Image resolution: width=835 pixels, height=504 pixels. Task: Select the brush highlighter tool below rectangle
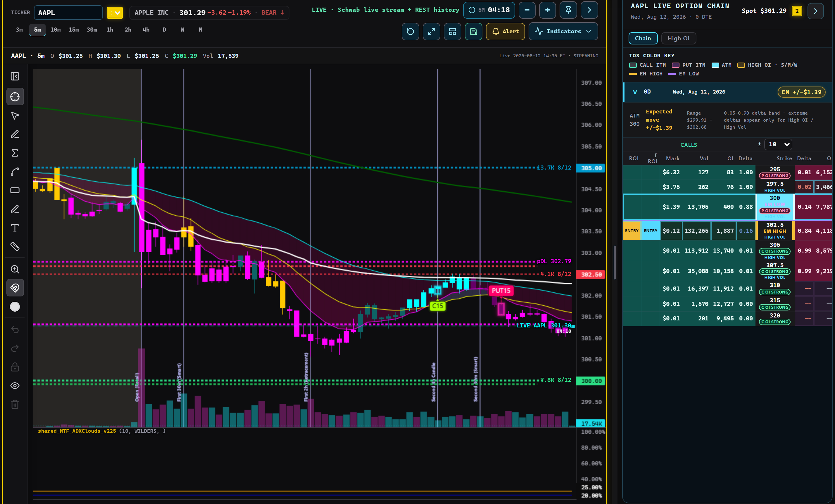[15, 209]
